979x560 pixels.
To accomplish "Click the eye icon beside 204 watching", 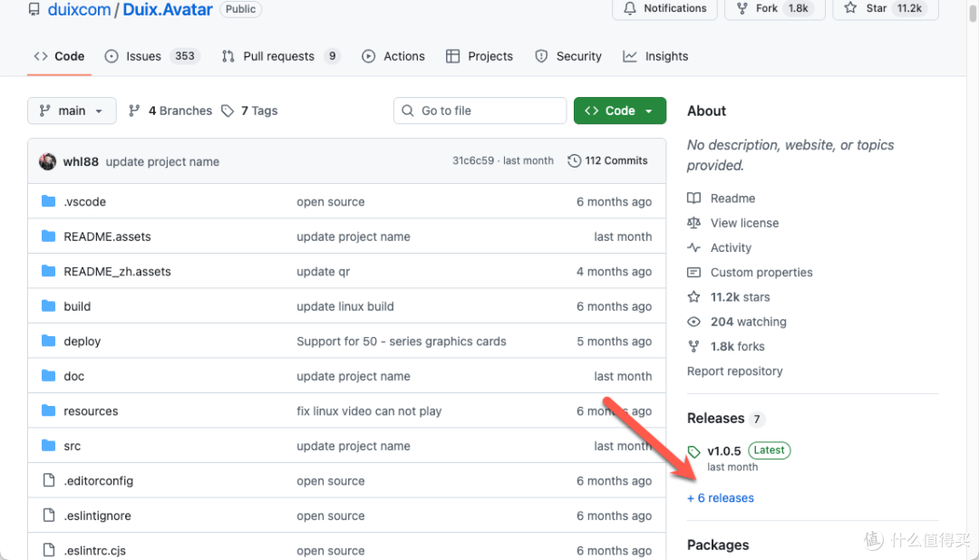I will (x=693, y=323).
